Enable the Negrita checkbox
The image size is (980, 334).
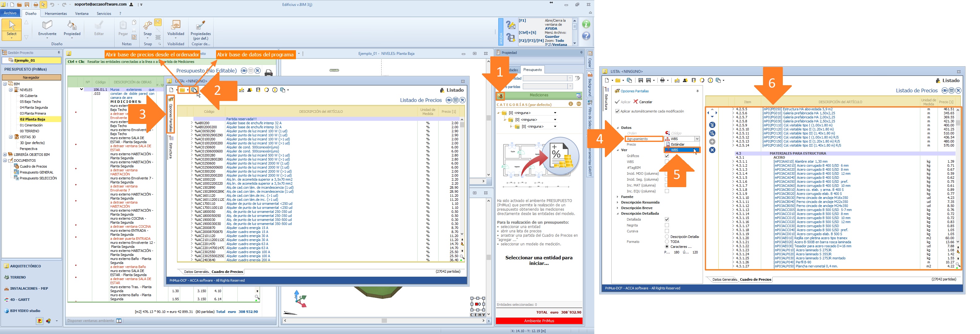(x=666, y=226)
